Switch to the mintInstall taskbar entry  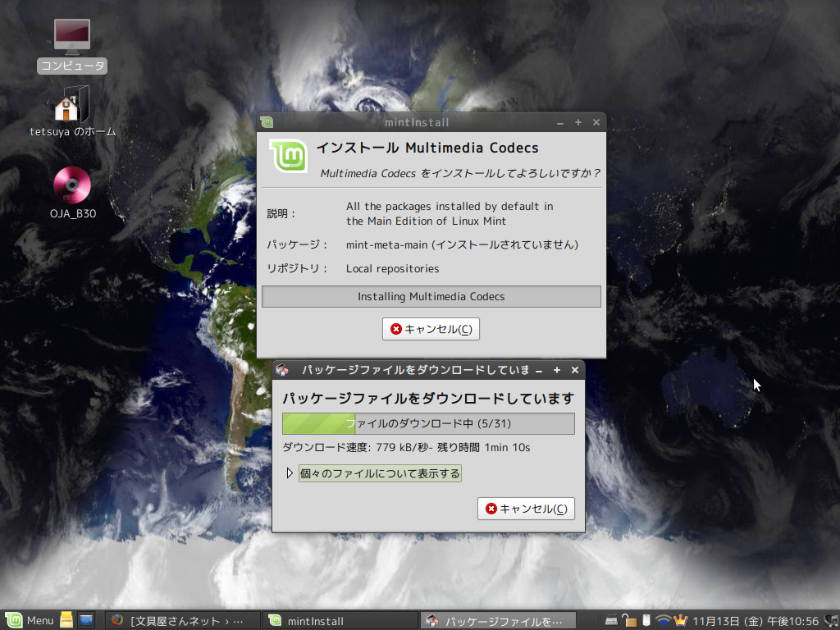tap(340, 620)
